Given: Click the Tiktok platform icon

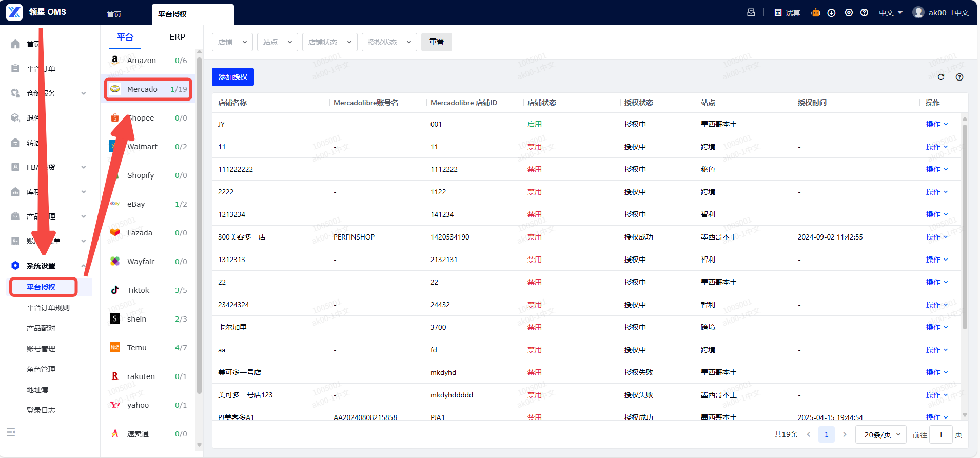Looking at the screenshot, I should coord(115,290).
